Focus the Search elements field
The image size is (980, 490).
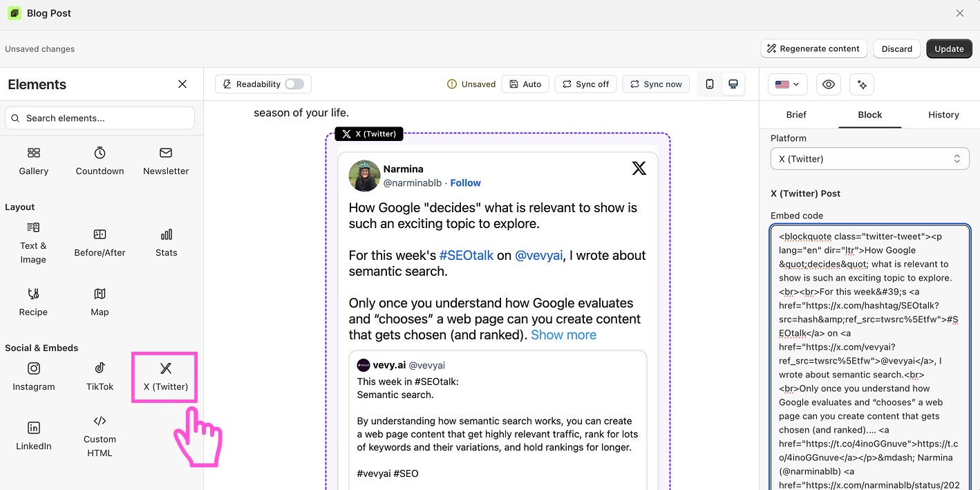click(100, 118)
